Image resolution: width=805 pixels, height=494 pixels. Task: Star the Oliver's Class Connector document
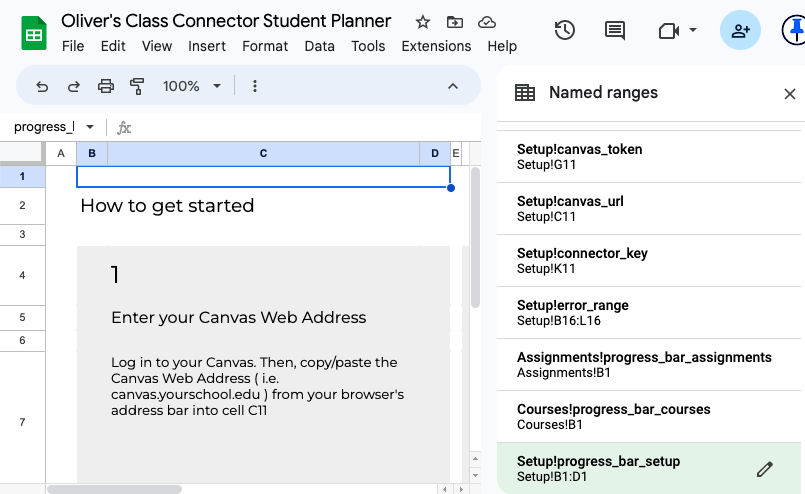point(423,22)
